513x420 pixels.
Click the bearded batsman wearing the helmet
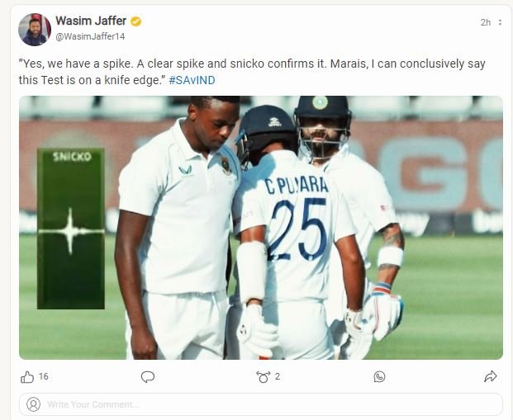(324, 132)
